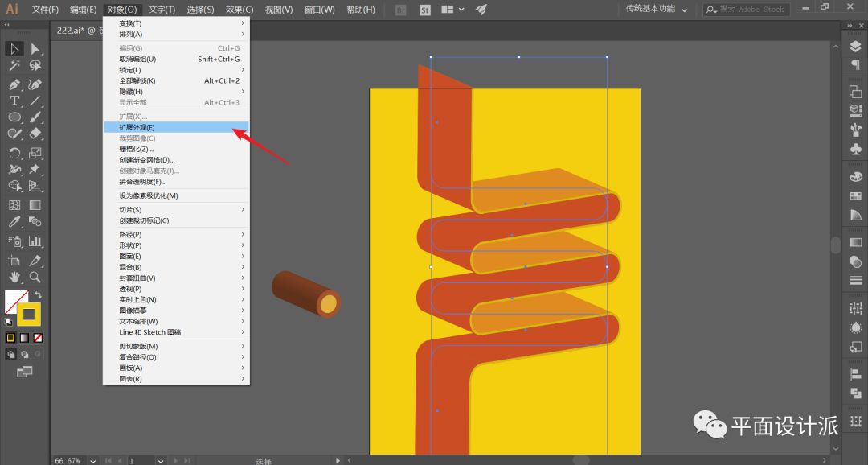Open the 效果(C) menu
This screenshot has height=465, width=868.
point(239,10)
